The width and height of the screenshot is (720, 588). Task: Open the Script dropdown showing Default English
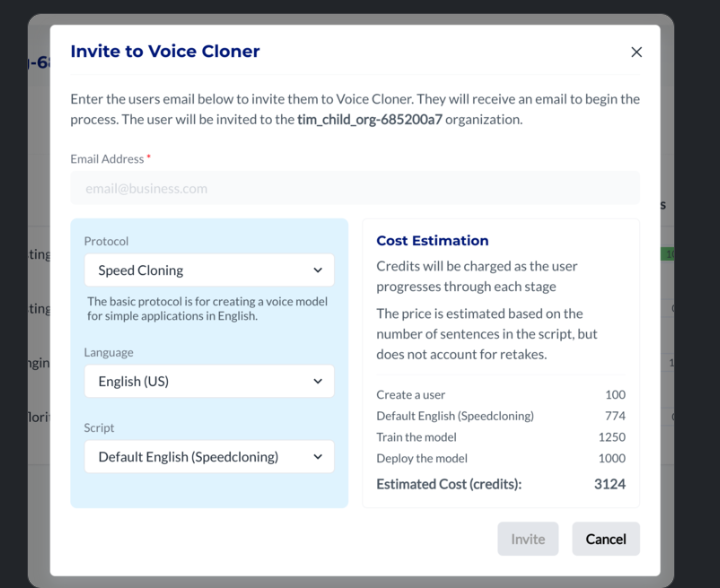209,457
